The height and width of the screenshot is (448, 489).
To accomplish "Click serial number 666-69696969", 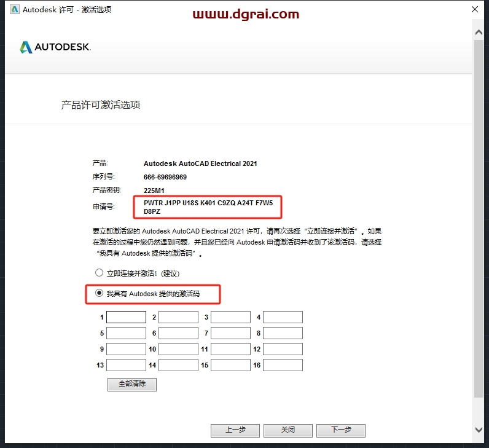I will 165,177.
